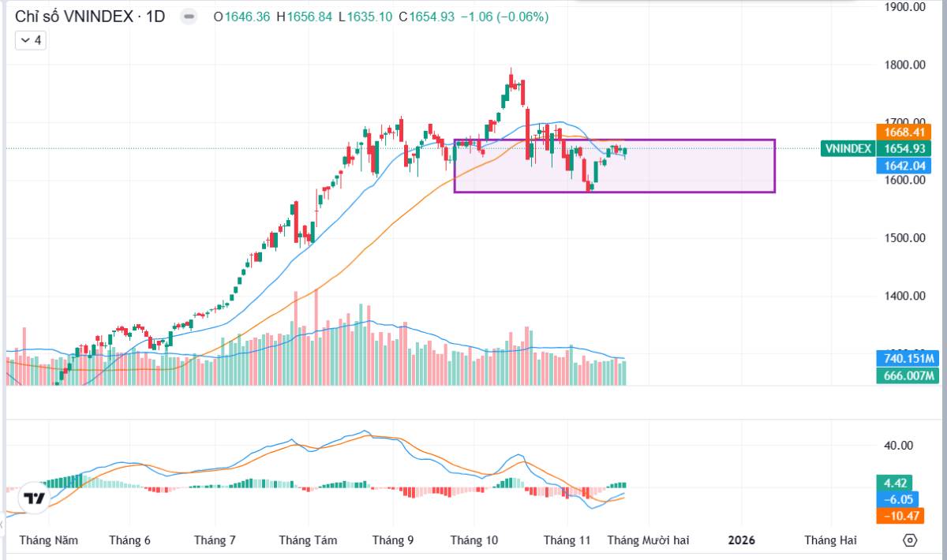This screenshot has width=947, height=560.
Task: Click 2026 on the time axis
Action: coord(742,540)
